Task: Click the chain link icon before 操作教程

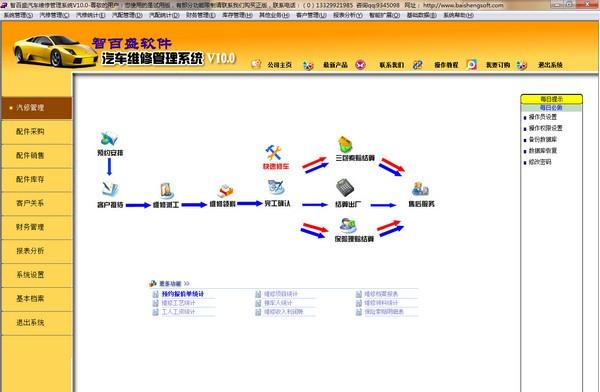Action: [x=417, y=65]
